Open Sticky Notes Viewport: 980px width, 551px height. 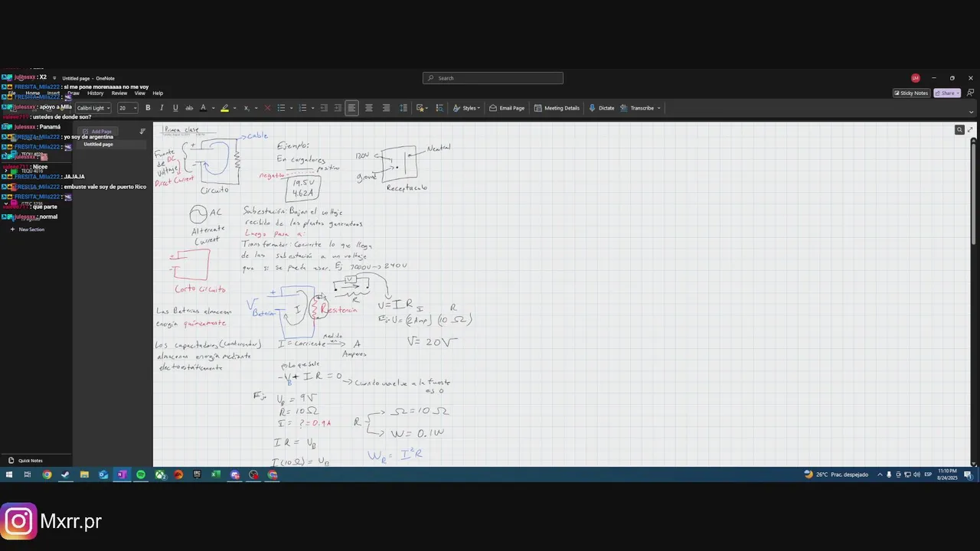coord(911,93)
